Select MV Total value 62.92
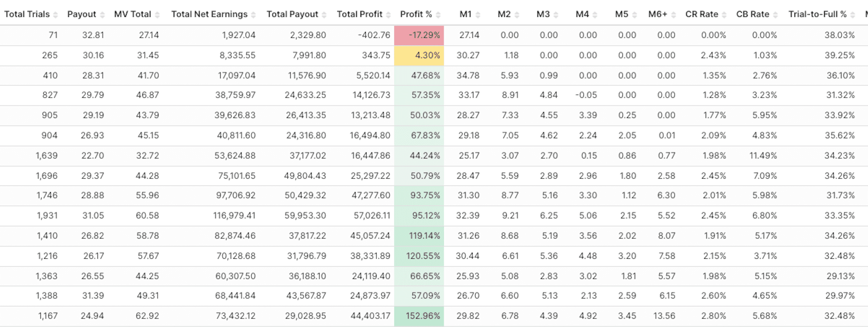The image size is (868, 327). (147, 316)
